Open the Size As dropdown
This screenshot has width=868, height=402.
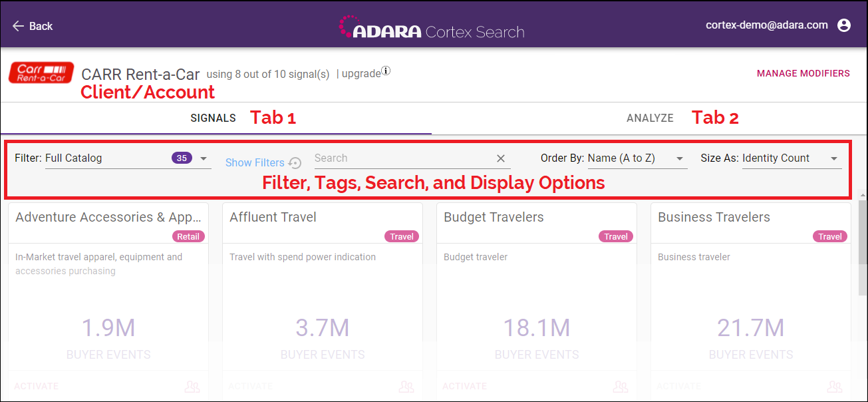pyautogui.click(x=792, y=158)
